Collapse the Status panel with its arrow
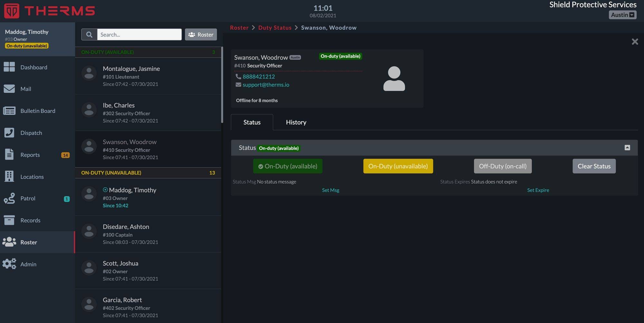 628,147
